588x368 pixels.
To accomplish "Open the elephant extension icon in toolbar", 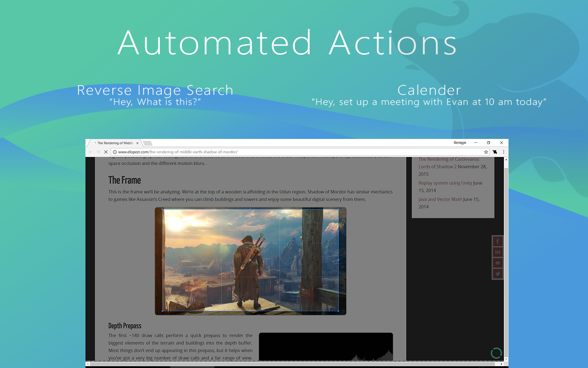I will pyautogui.click(x=495, y=152).
